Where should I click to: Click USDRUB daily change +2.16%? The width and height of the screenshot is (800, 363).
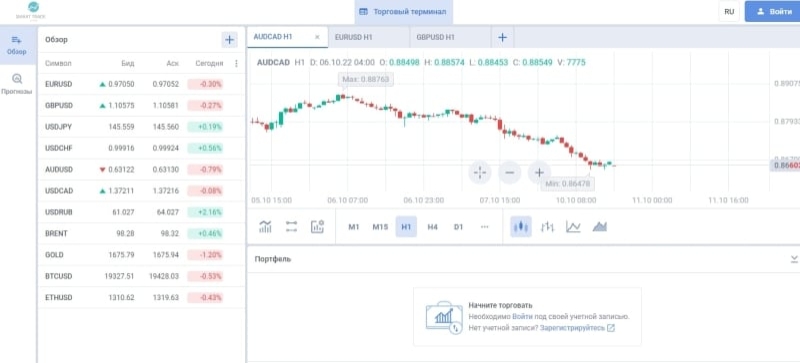click(206, 212)
